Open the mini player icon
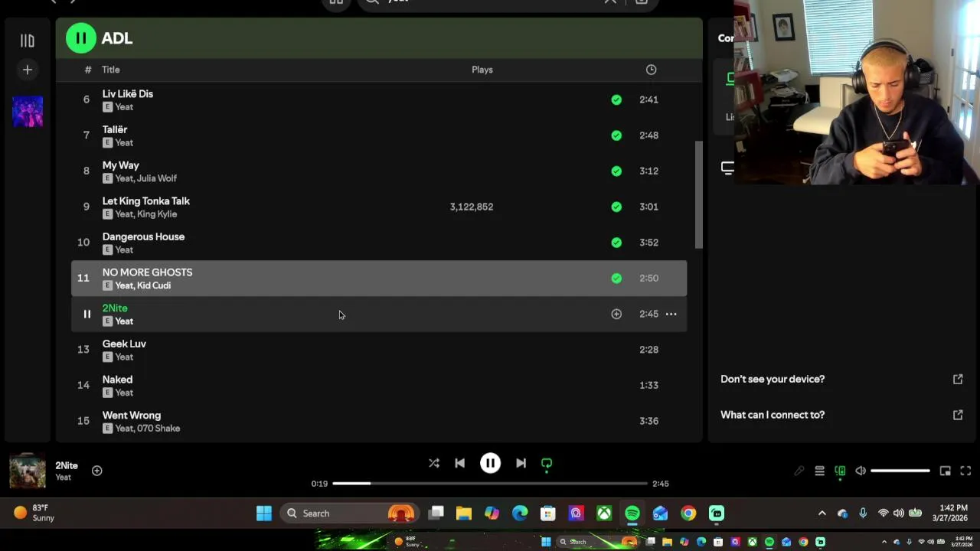This screenshot has height=551, width=980. coord(946,471)
